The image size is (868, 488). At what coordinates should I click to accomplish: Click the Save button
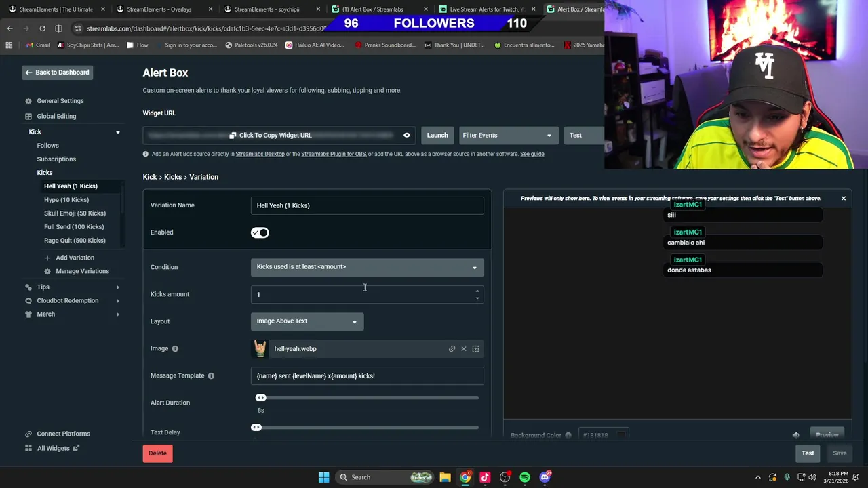tap(840, 453)
